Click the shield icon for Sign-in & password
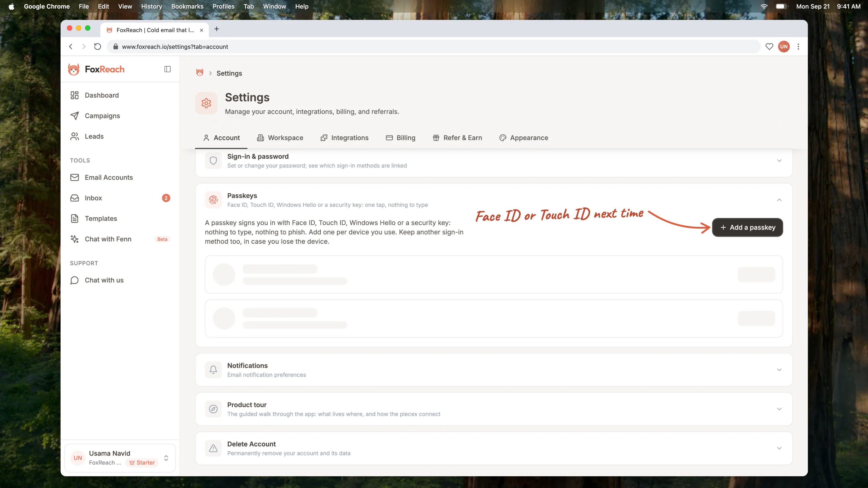The image size is (868, 488). click(x=213, y=161)
